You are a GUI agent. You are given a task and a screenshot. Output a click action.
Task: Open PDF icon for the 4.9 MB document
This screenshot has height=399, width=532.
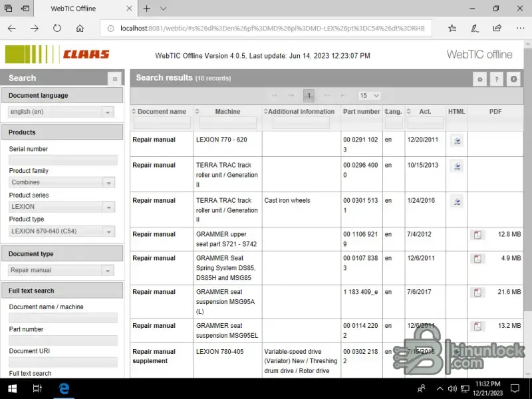pyautogui.click(x=477, y=259)
